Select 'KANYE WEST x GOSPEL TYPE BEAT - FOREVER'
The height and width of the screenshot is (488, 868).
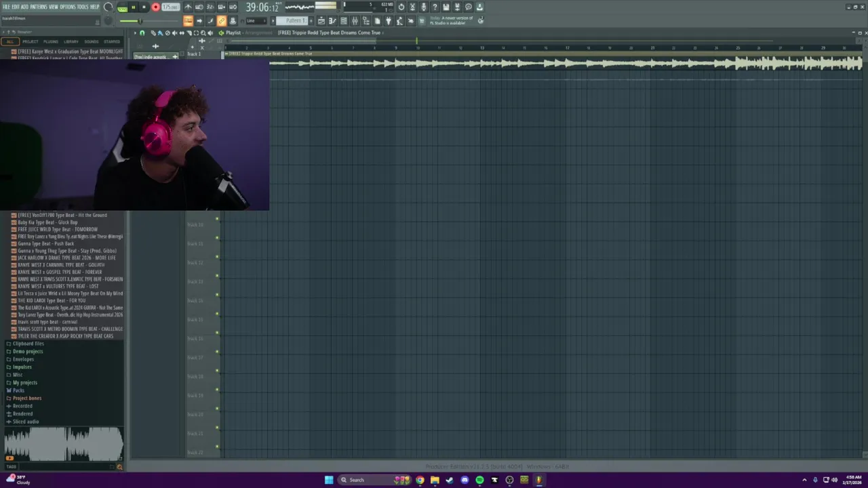point(60,272)
